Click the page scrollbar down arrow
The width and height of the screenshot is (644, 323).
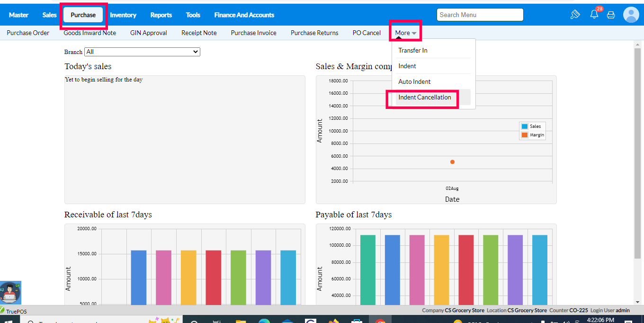[x=637, y=302]
